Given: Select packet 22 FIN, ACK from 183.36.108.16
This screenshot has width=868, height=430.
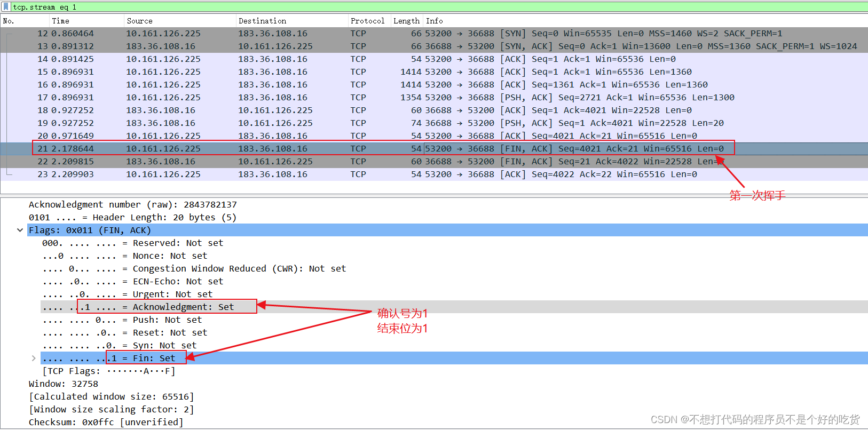Looking at the screenshot, I should pos(434,162).
